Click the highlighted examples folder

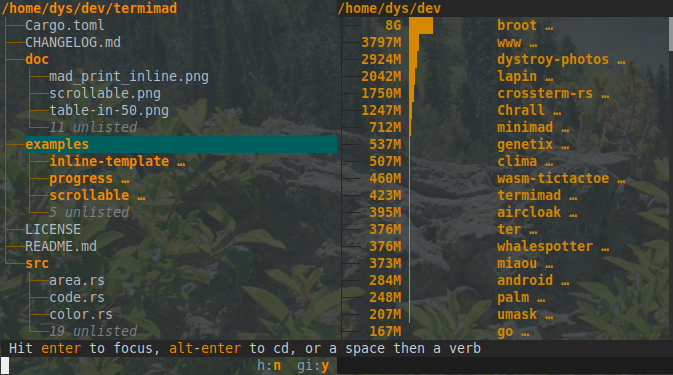click(181, 145)
